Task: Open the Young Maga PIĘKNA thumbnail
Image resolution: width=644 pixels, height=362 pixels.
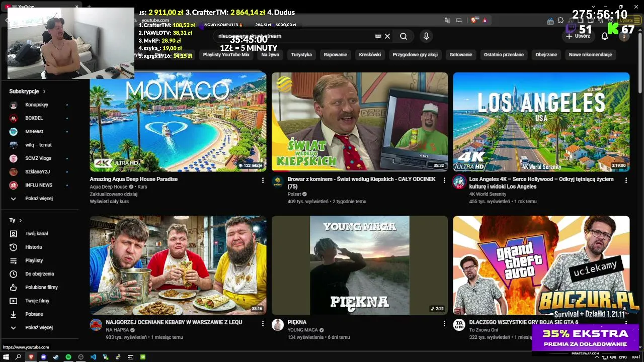Action: click(360, 265)
